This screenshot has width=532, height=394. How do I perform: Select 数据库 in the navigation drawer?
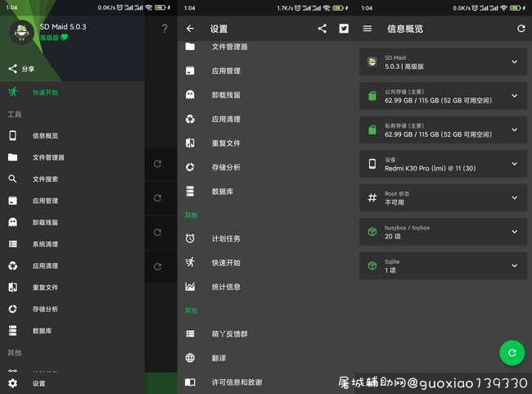[72, 331]
